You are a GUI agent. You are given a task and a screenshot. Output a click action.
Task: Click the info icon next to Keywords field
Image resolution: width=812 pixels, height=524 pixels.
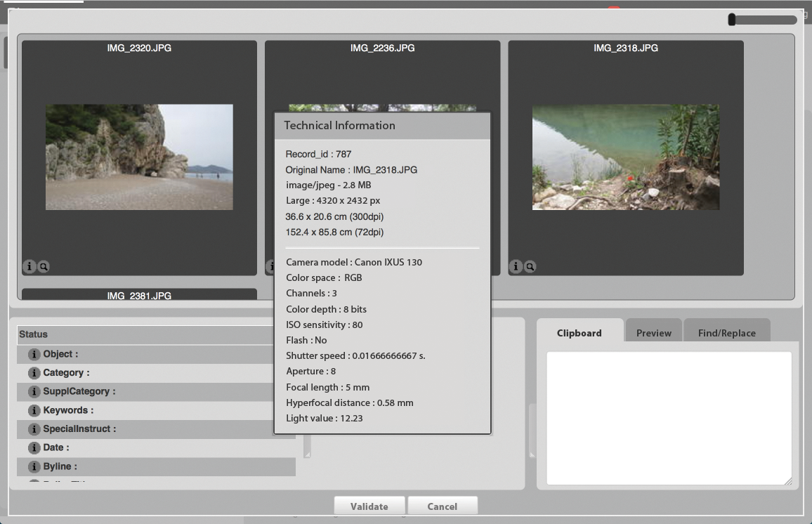point(34,410)
